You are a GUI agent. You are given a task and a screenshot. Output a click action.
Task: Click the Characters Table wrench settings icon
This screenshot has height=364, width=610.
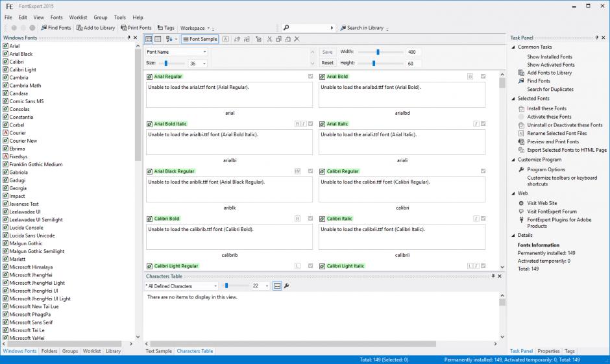(x=287, y=286)
